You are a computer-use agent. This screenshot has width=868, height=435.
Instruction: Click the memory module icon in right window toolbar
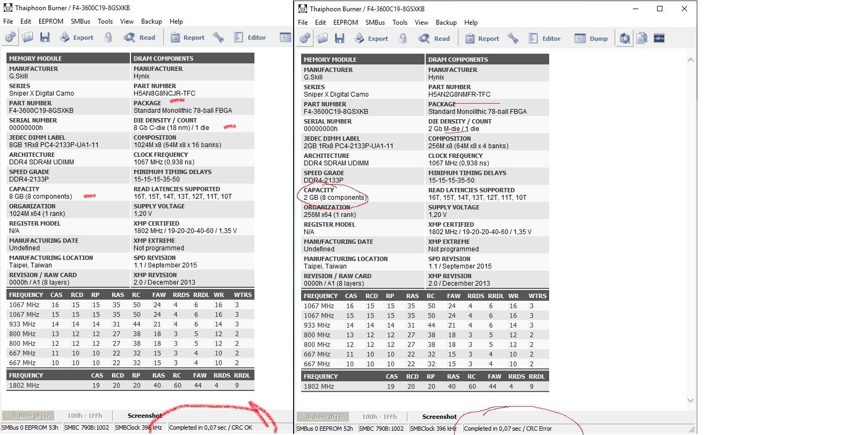tap(659, 38)
